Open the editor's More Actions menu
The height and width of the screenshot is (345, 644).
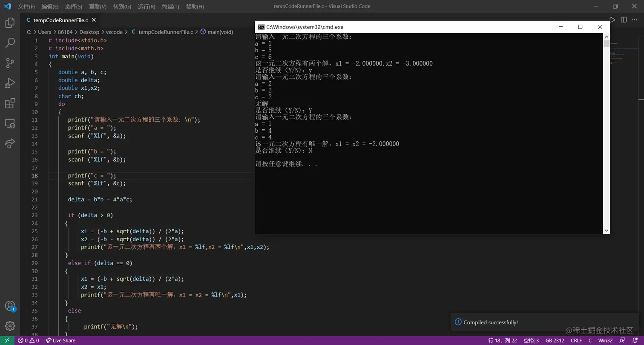pos(635,20)
